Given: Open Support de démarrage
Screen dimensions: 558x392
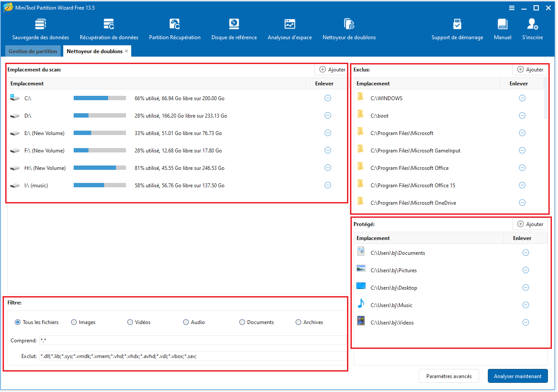Looking at the screenshot, I should (x=457, y=28).
